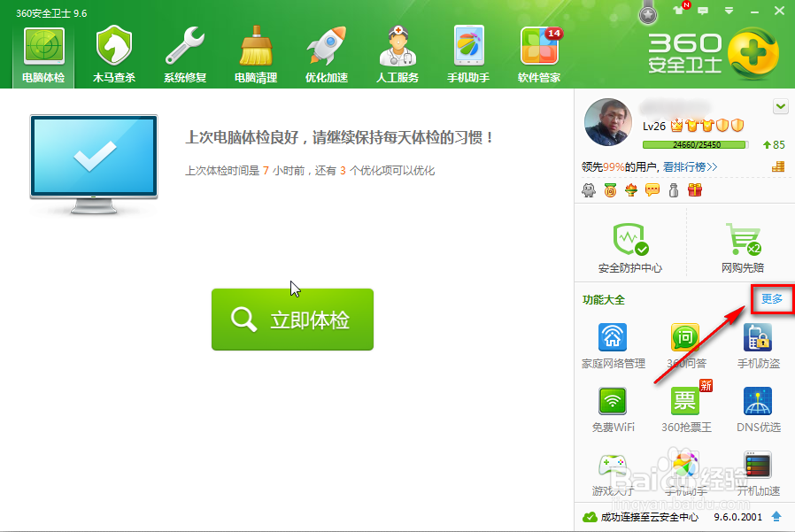Open the gift box reward icon

point(693,189)
